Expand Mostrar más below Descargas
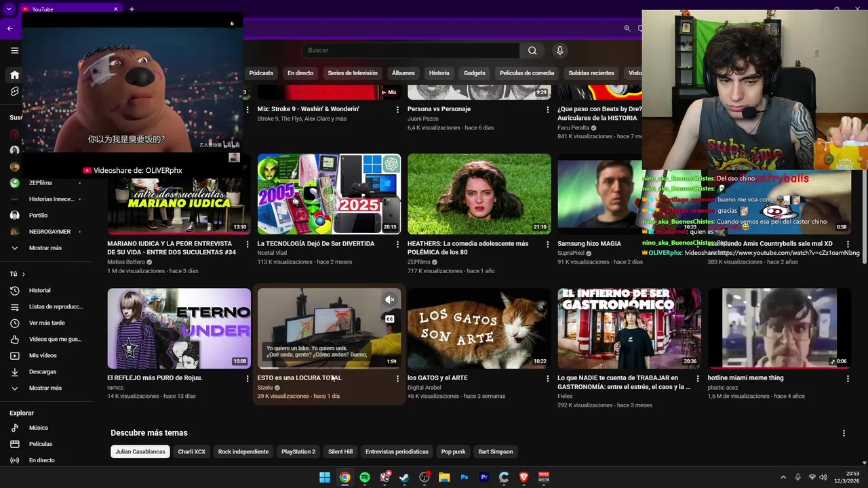This screenshot has height=488, width=868. [46, 388]
